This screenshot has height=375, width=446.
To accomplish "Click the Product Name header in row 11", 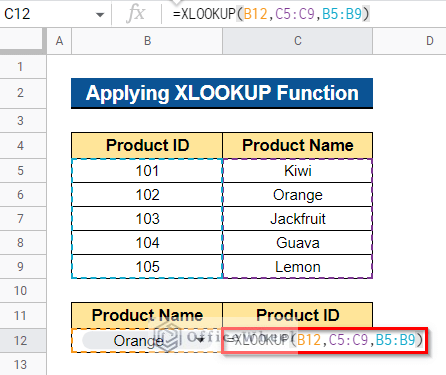I will tap(147, 315).
